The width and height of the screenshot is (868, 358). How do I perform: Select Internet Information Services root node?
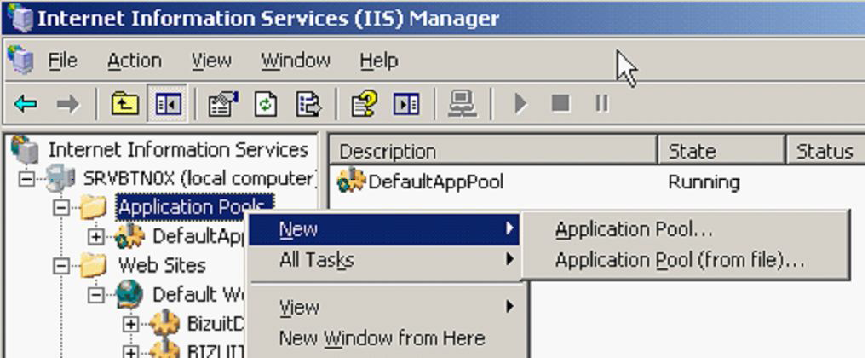[178, 150]
